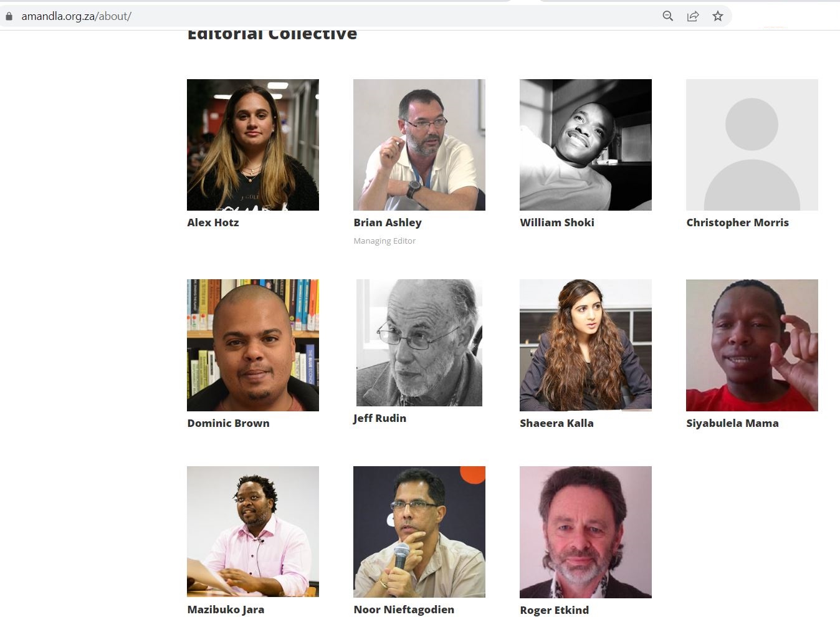This screenshot has height=617, width=840.
Task: Click the amandla.org.za/about/ address field
Action: [336, 16]
